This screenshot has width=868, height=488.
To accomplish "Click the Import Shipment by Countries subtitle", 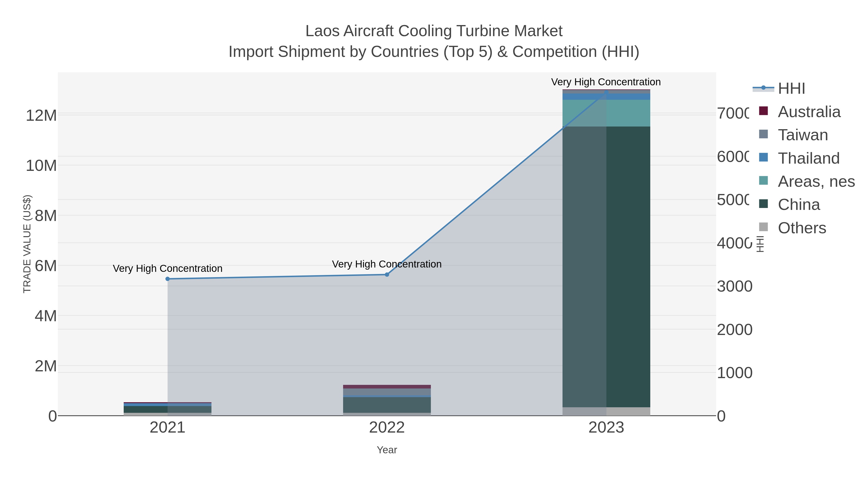I will click(434, 52).
